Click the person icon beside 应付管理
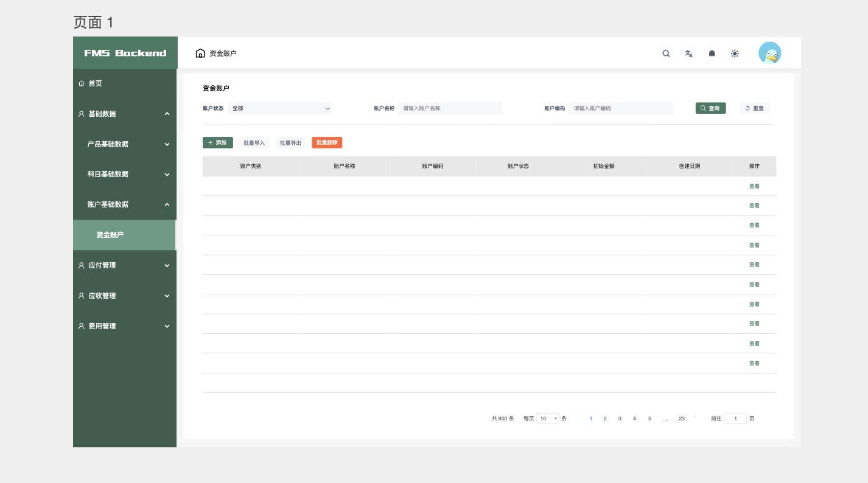 [x=82, y=265]
